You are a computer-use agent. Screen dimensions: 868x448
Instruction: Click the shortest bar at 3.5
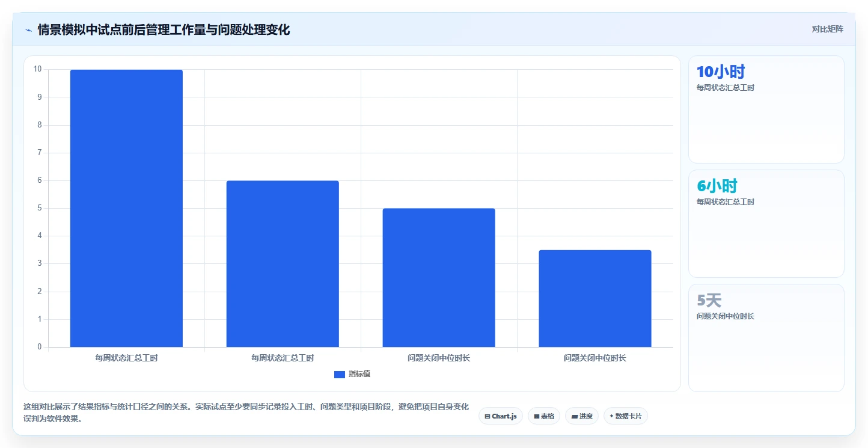[x=595, y=298]
